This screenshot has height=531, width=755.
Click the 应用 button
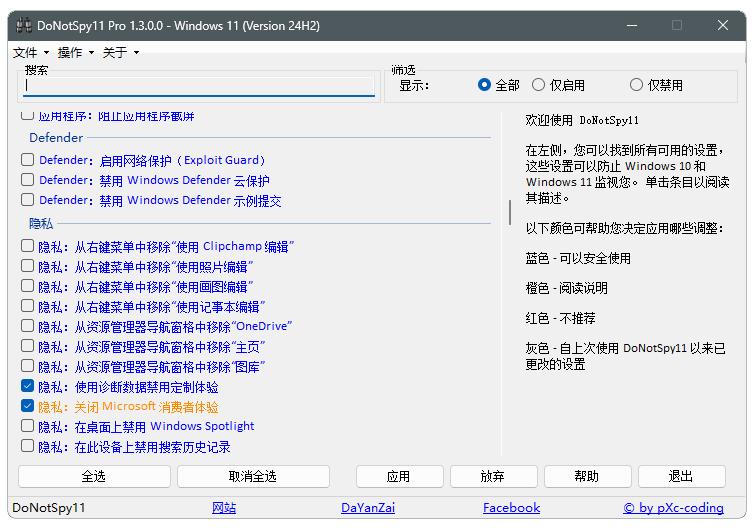(x=398, y=476)
